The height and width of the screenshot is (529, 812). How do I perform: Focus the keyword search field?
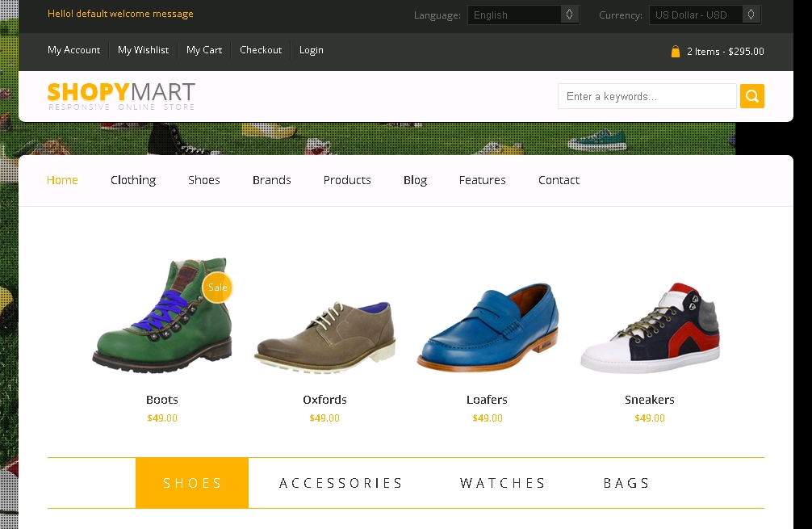point(647,96)
